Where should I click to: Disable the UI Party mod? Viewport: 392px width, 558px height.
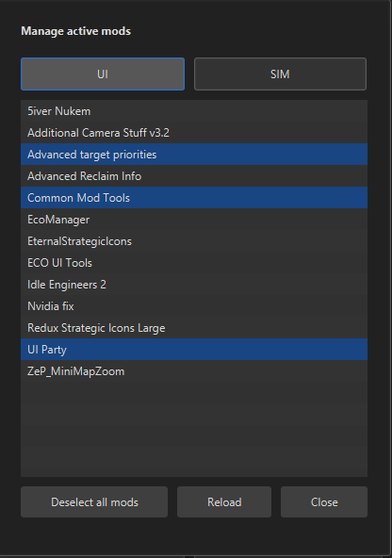pyautogui.click(x=194, y=350)
